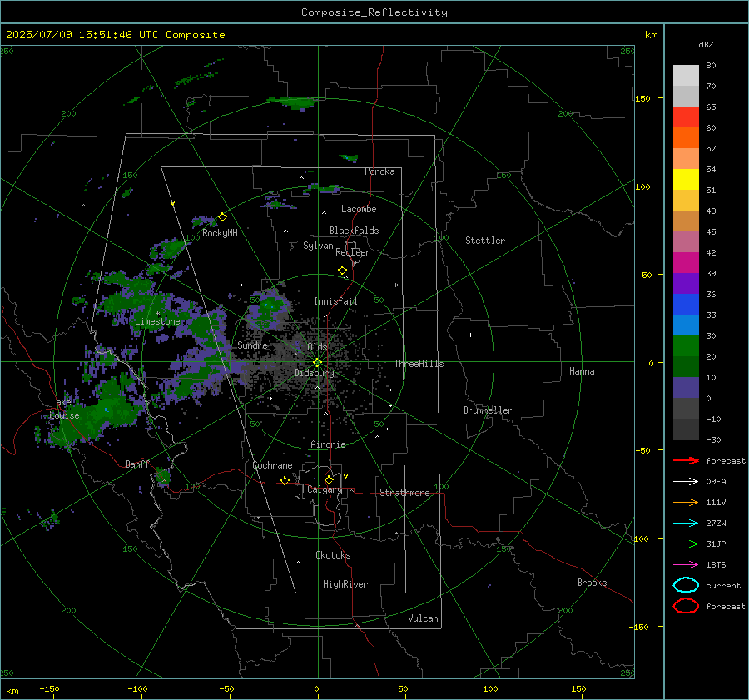This screenshot has height=700, width=749.
Task: Click the Lake Louise label on the map
Action: pyautogui.click(x=64, y=409)
